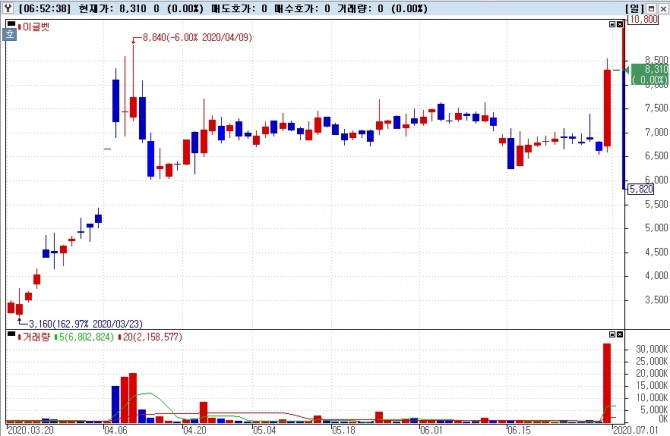Viewport: 670px width, 436px height.
Task: Click the tallest red volume bar
Action: (x=607, y=383)
